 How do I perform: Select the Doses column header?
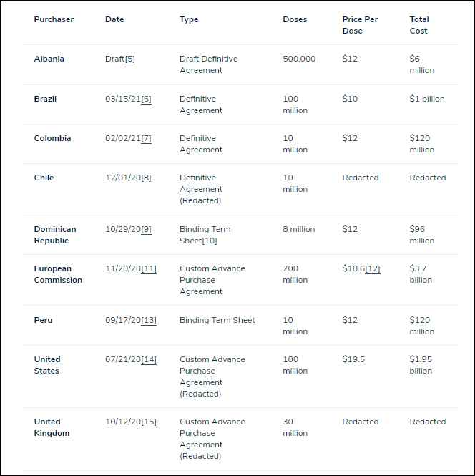(295, 20)
